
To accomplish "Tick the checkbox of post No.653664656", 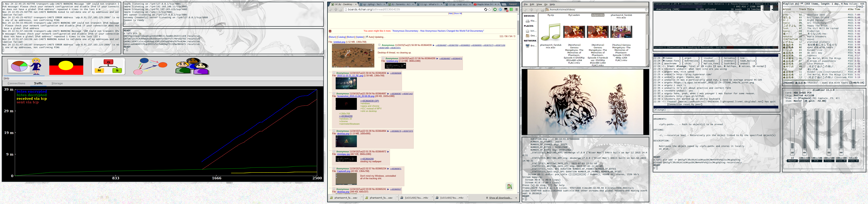I will pyautogui.click(x=334, y=73).
